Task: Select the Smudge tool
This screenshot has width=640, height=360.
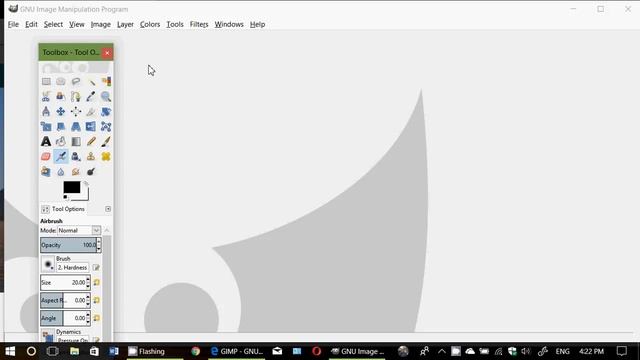Action: click(x=76, y=171)
